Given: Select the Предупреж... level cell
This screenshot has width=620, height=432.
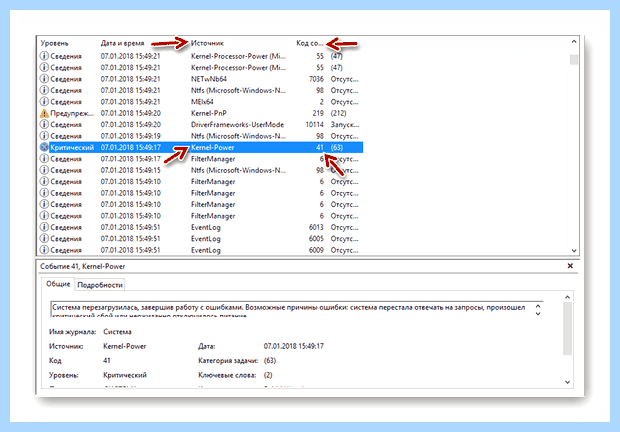Looking at the screenshot, I should click(x=72, y=113).
